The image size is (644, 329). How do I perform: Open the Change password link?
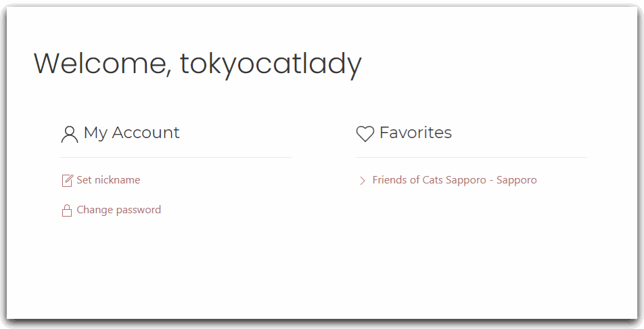118,210
